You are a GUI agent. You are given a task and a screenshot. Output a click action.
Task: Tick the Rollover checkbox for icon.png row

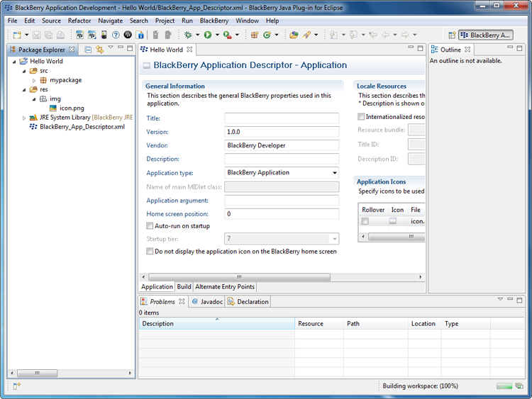tap(365, 222)
